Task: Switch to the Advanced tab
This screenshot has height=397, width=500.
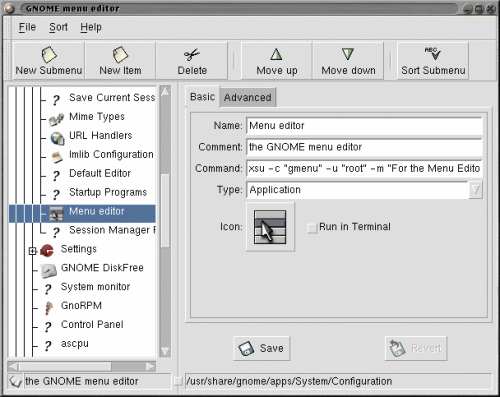Action: click(248, 97)
